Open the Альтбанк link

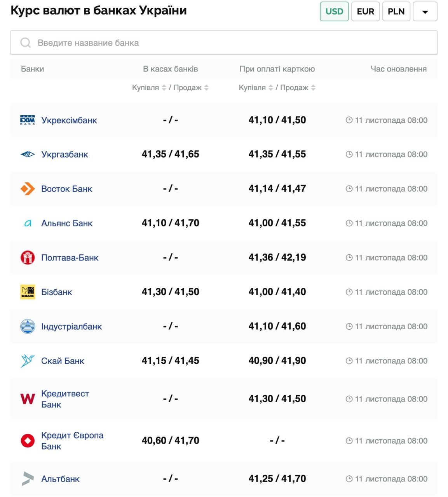(x=60, y=479)
